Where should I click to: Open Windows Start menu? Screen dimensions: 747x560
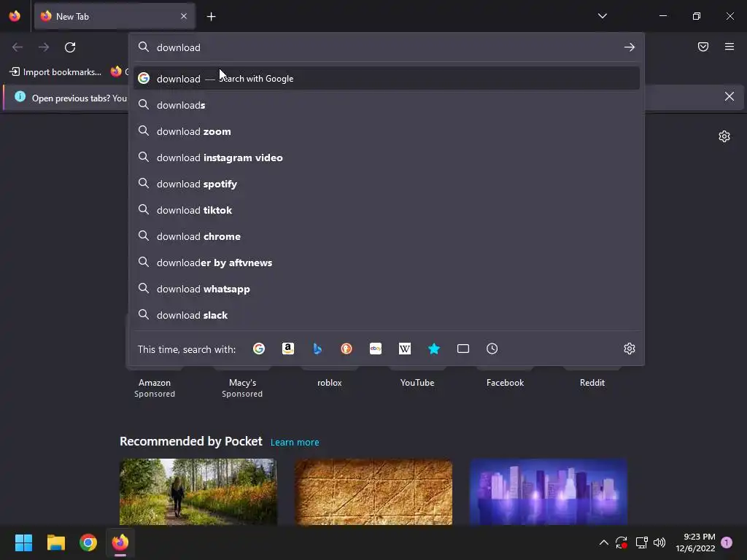coord(23,542)
